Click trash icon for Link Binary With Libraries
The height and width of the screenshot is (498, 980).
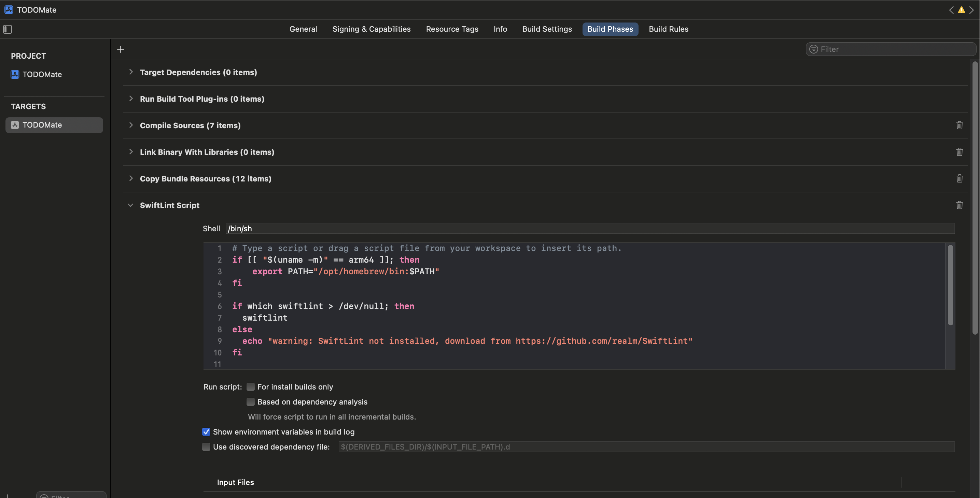click(959, 152)
